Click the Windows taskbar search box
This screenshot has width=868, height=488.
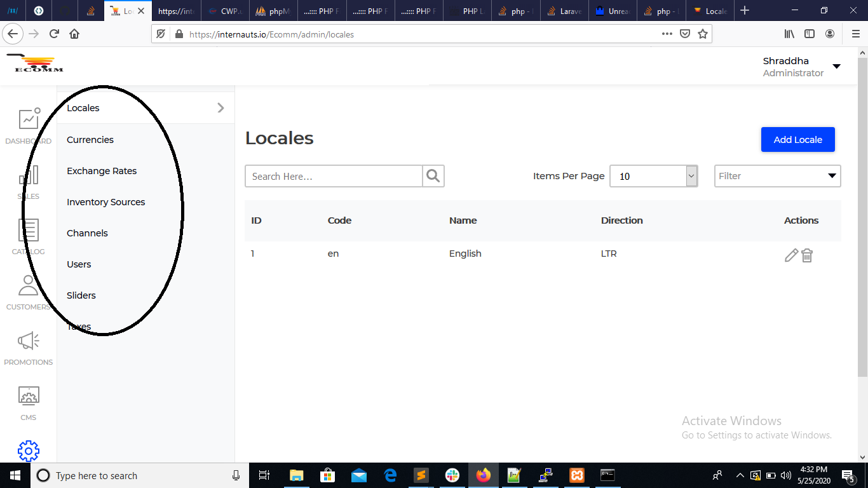[139, 475]
